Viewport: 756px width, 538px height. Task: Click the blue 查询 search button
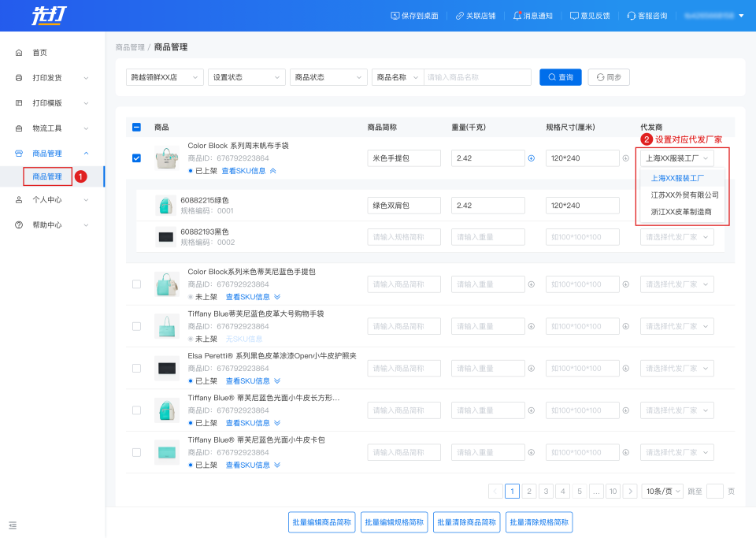pyautogui.click(x=560, y=77)
